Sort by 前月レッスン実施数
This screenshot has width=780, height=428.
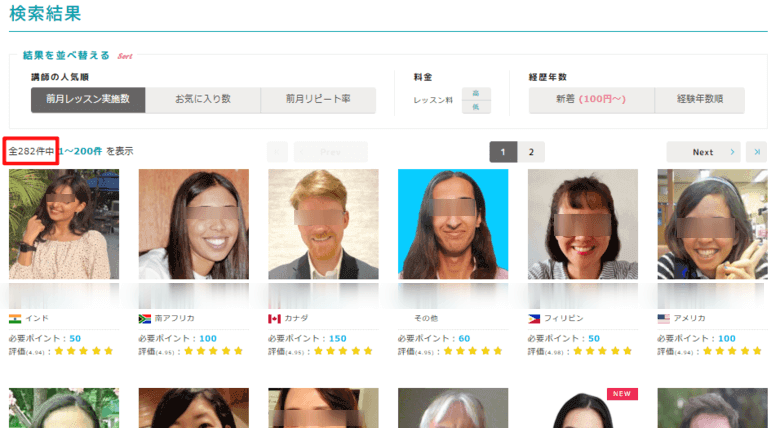[x=88, y=100]
